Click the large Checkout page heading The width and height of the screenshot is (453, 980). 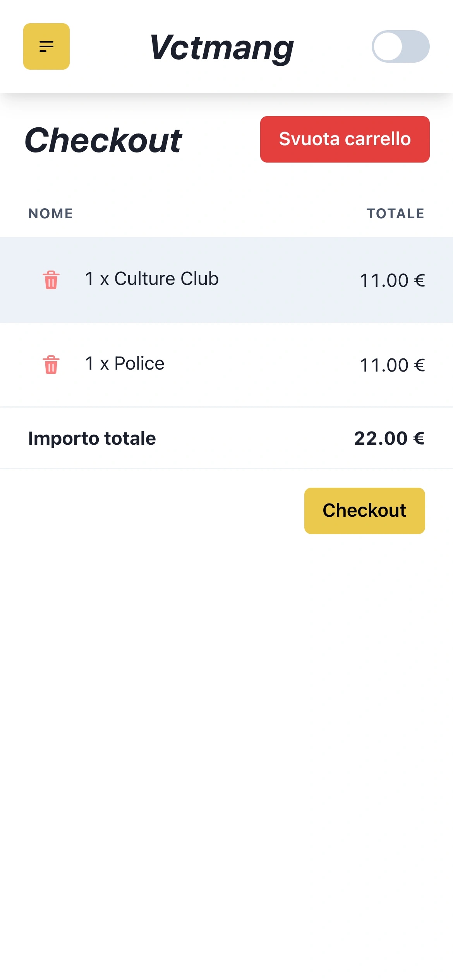point(103,140)
